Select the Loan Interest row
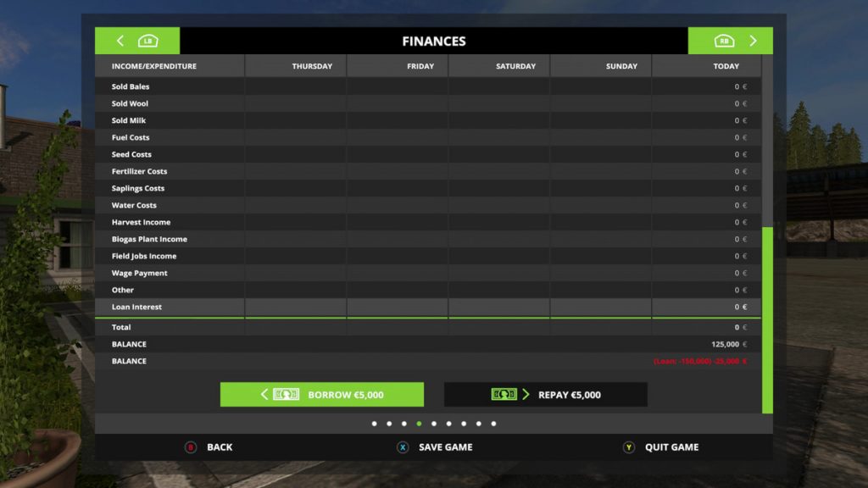The height and width of the screenshot is (488, 868). coord(424,307)
